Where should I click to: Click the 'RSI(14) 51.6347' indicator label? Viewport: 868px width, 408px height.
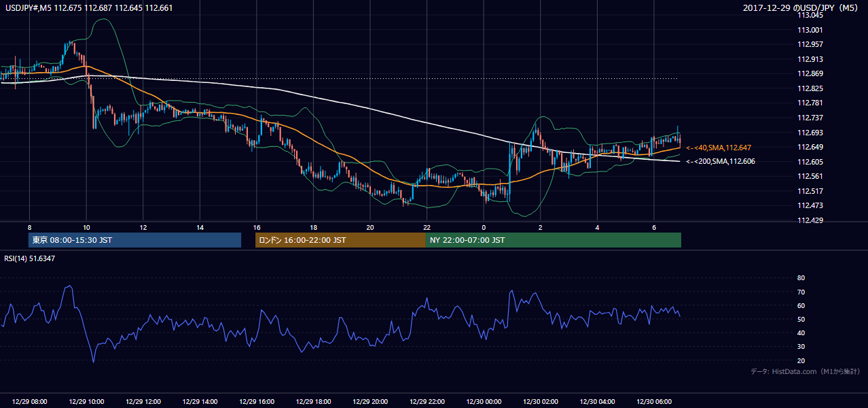point(29,258)
